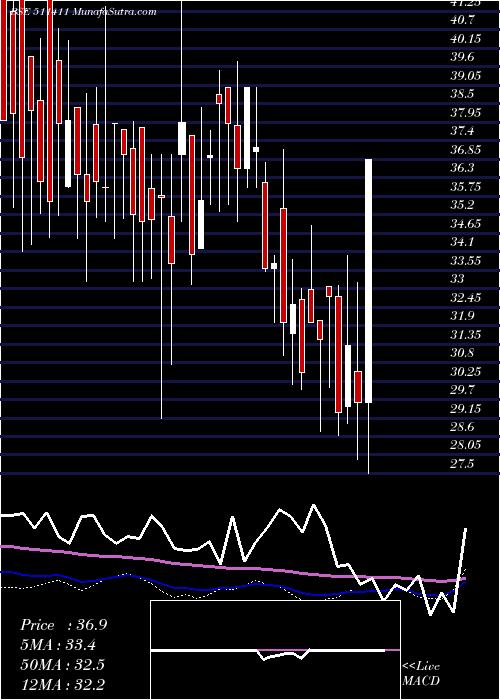Click the 36.85 price axis label
500x700 pixels.
tap(466, 150)
